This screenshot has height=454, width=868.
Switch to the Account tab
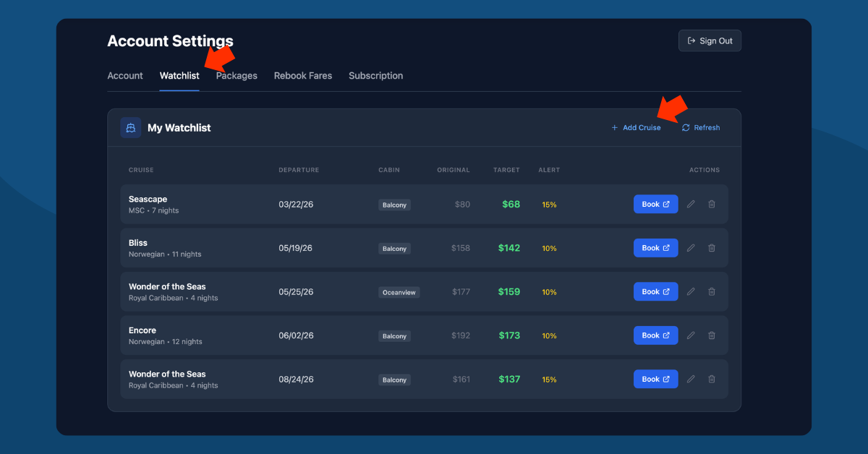[x=125, y=76]
